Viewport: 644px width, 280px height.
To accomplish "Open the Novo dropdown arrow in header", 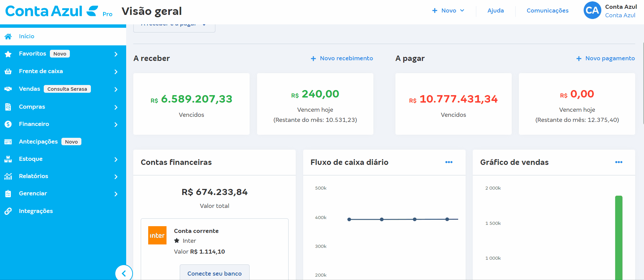I will pos(462,10).
